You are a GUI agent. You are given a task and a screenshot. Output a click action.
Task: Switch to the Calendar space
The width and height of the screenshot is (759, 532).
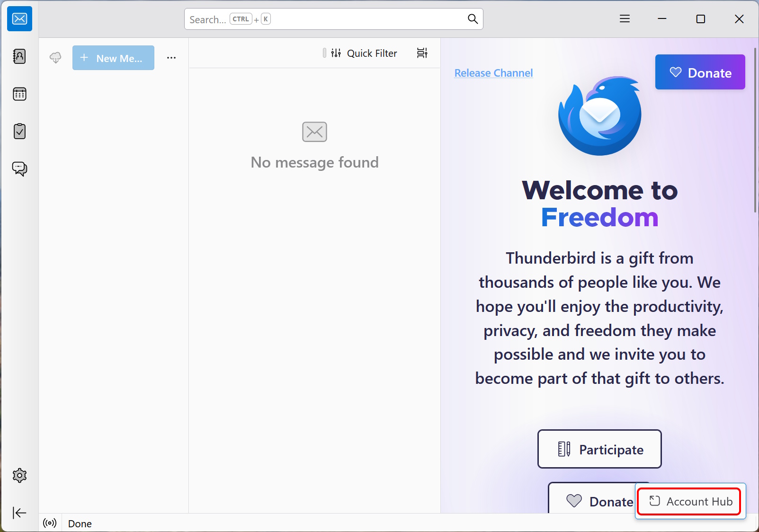[19, 94]
